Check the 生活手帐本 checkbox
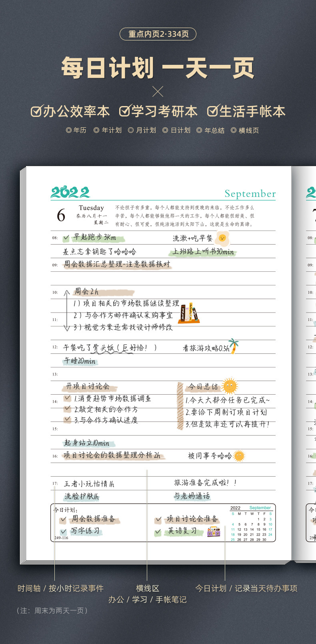Image resolution: width=316 pixels, height=644 pixels. tap(213, 111)
